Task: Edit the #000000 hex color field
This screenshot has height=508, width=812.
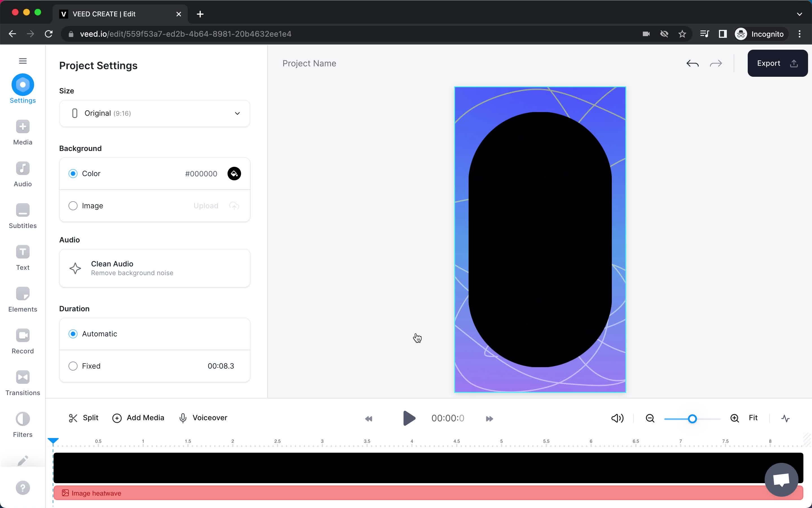Action: point(201,174)
